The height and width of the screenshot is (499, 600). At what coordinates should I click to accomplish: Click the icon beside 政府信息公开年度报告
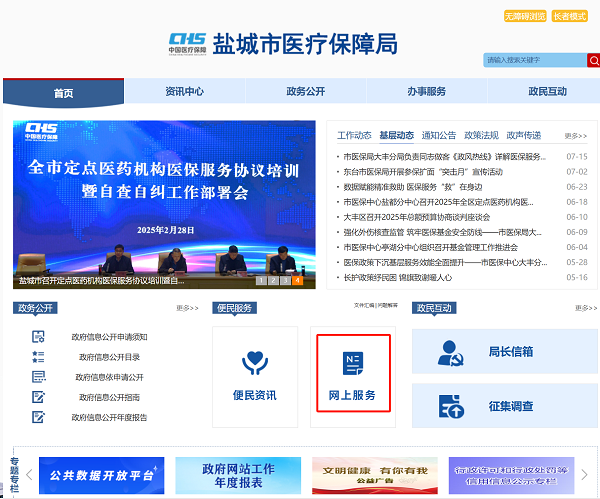[x=39, y=417]
